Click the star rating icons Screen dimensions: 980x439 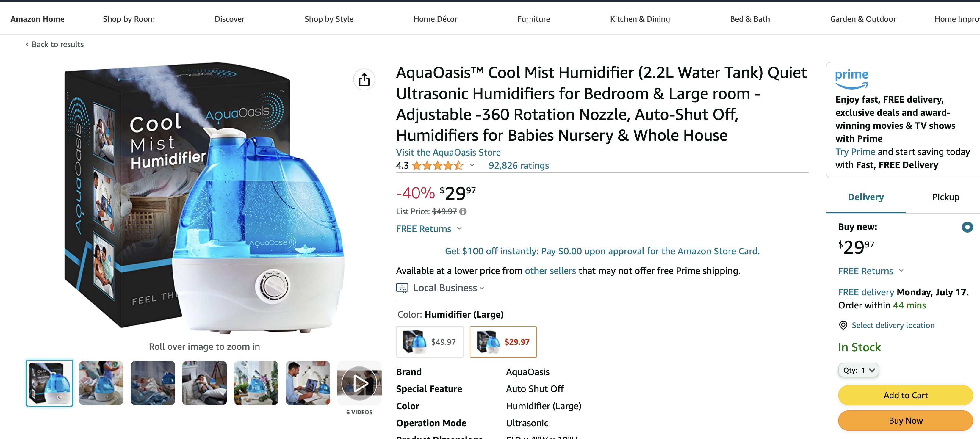tap(438, 165)
